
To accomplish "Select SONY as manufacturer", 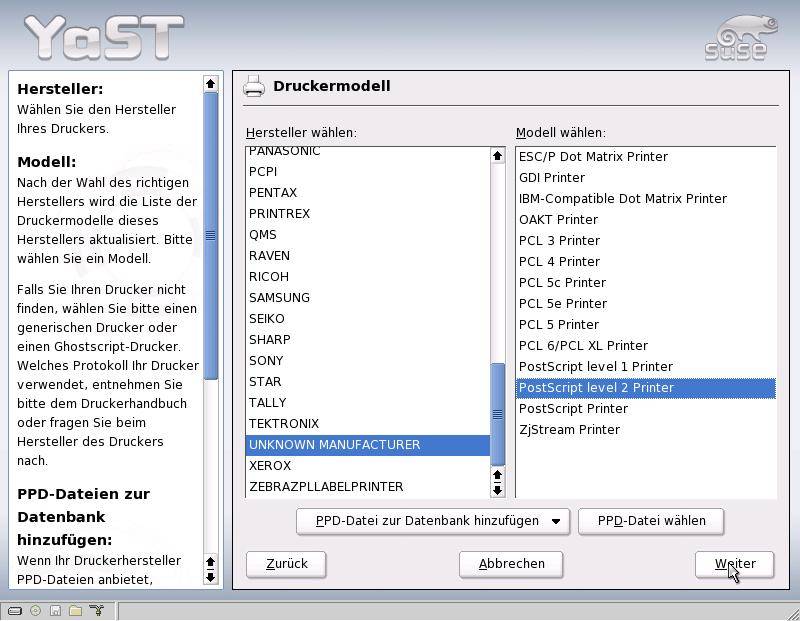I will tap(367, 360).
